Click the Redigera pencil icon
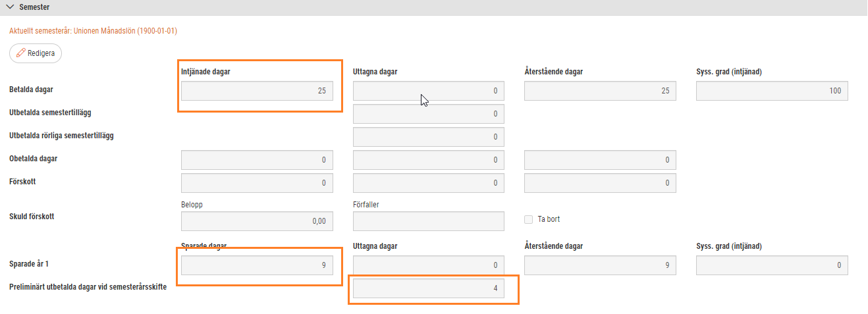Image resolution: width=868 pixels, height=314 pixels. [21, 53]
